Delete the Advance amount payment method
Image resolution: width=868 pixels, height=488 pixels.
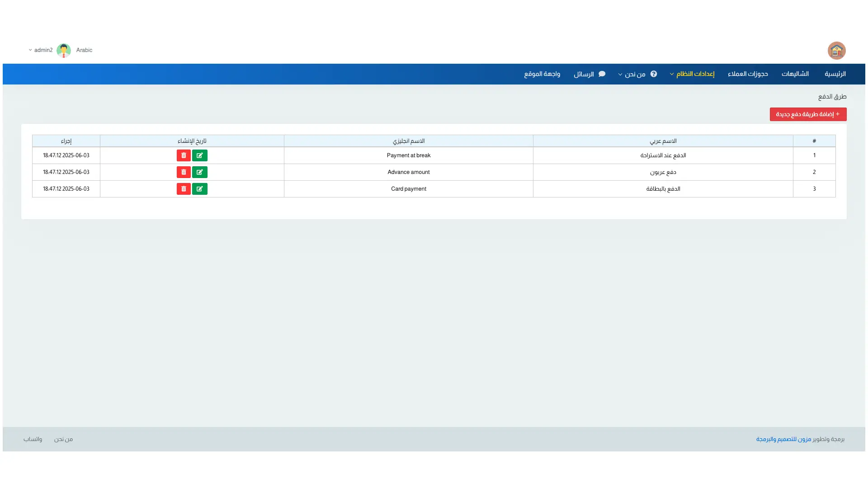pos(184,172)
